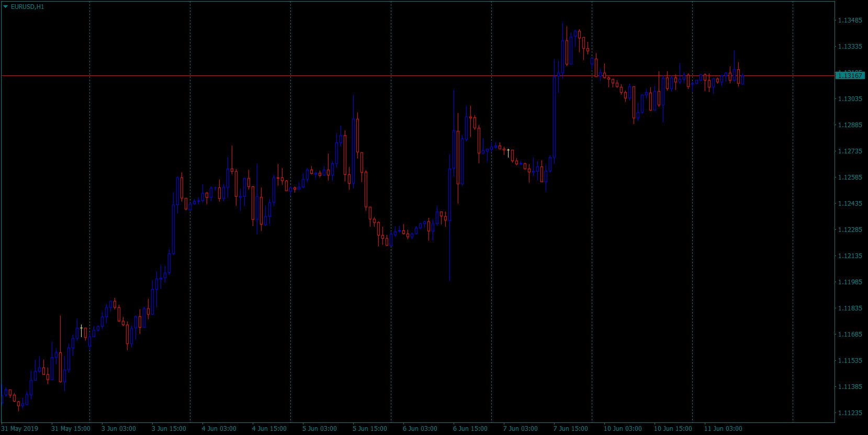Click the 1.12735 price axis label

tap(850, 151)
